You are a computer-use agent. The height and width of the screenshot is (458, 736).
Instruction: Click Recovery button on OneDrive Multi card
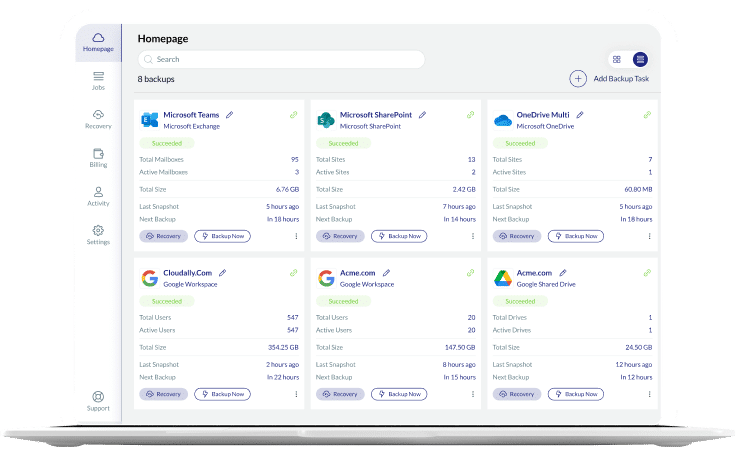517,237
